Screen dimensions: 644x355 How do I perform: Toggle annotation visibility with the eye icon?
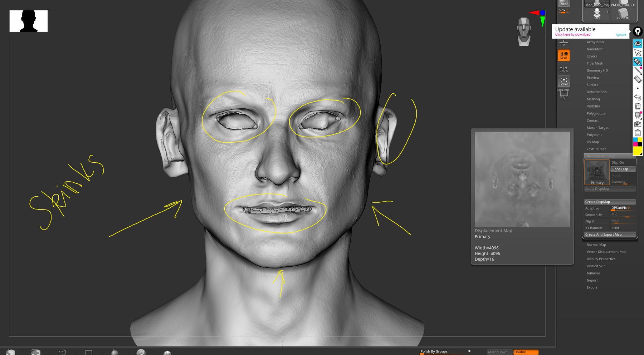point(638,44)
